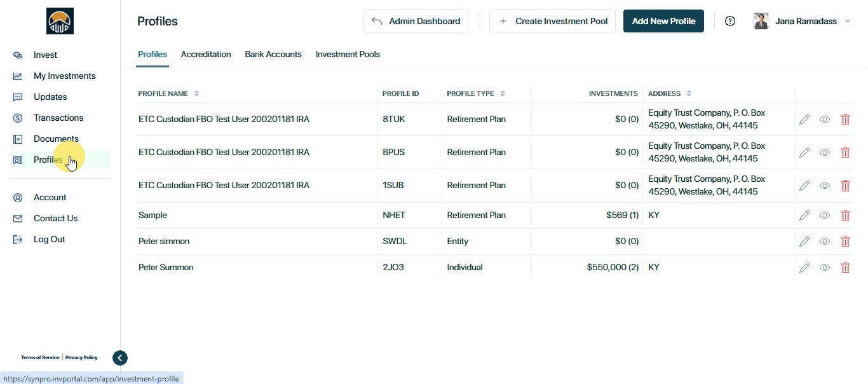Click trash icon for profile BPUS
Screen dimensions: 868x384
(x=845, y=153)
